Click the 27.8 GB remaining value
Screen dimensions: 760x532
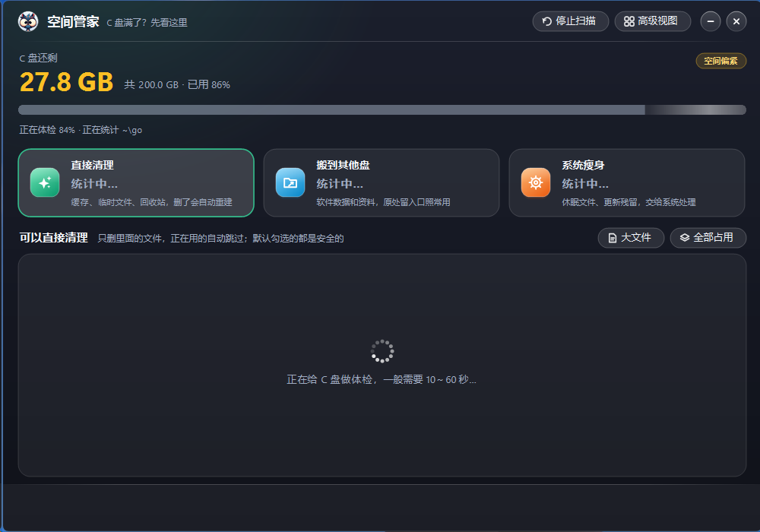click(x=66, y=82)
